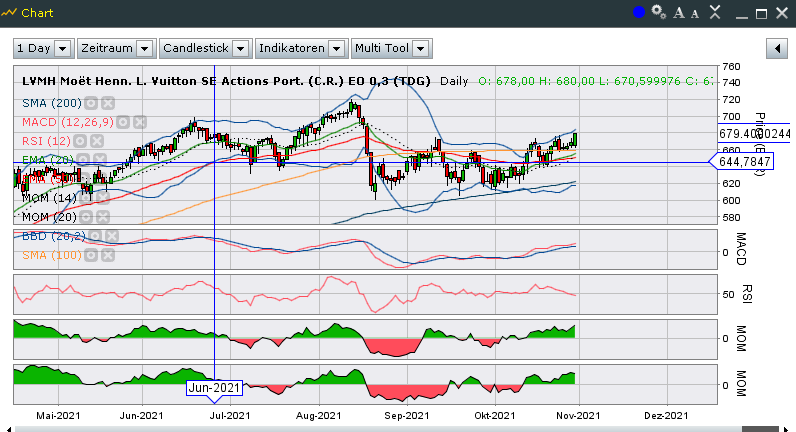Click the 644,7847 crosshair price label

(745, 162)
